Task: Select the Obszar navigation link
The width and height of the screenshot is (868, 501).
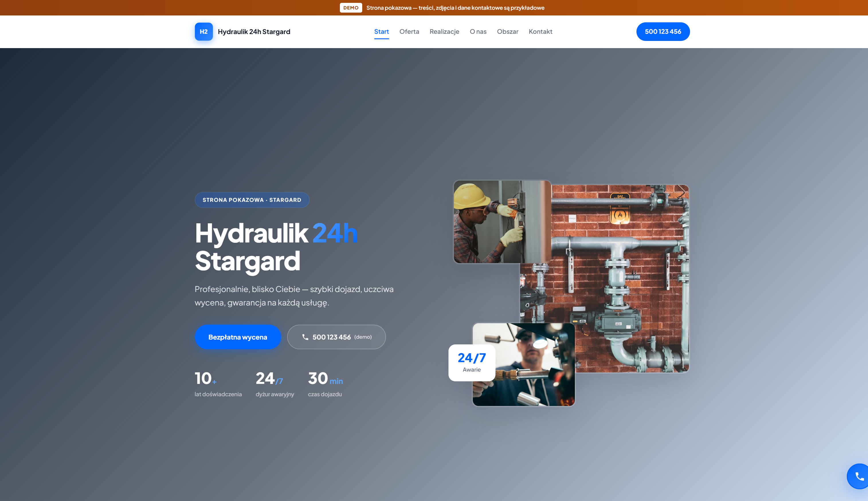Action: click(508, 32)
